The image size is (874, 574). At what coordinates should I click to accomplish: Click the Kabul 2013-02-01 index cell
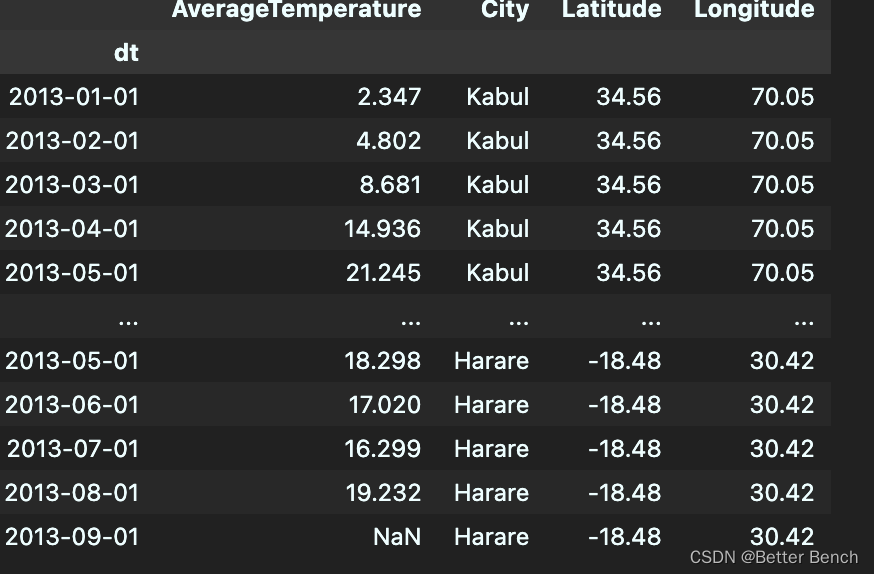coord(72,140)
